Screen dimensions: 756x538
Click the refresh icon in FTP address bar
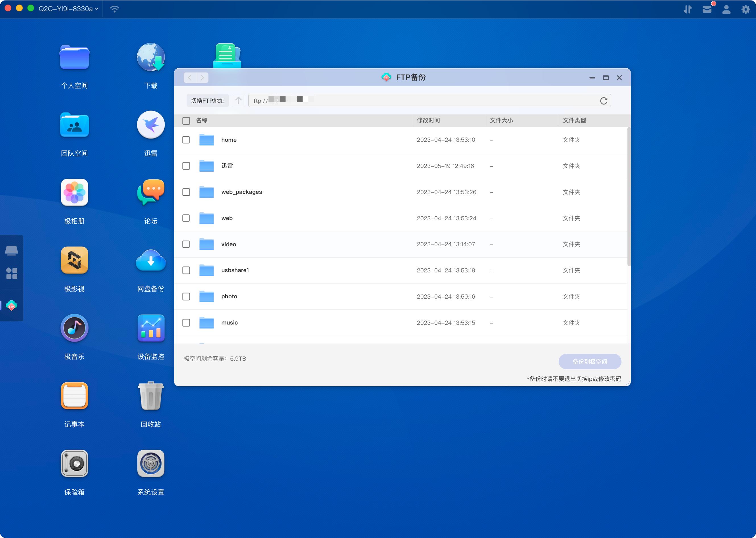click(604, 101)
